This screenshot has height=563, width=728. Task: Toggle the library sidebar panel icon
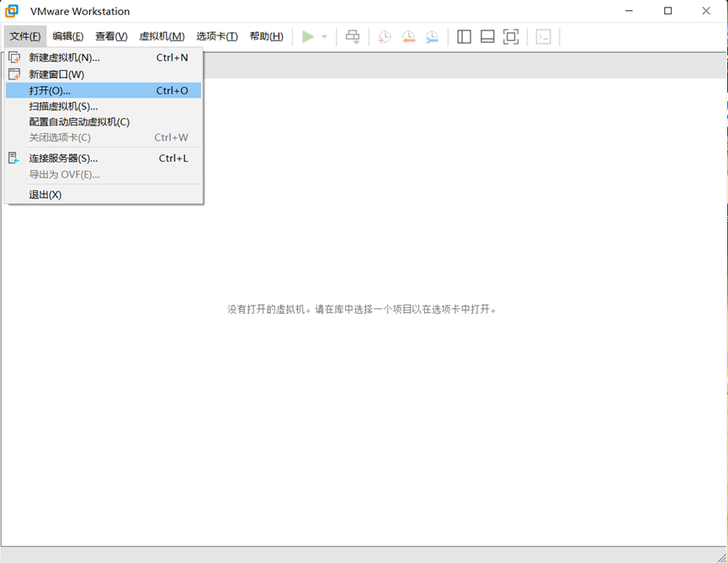click(464, 37)
